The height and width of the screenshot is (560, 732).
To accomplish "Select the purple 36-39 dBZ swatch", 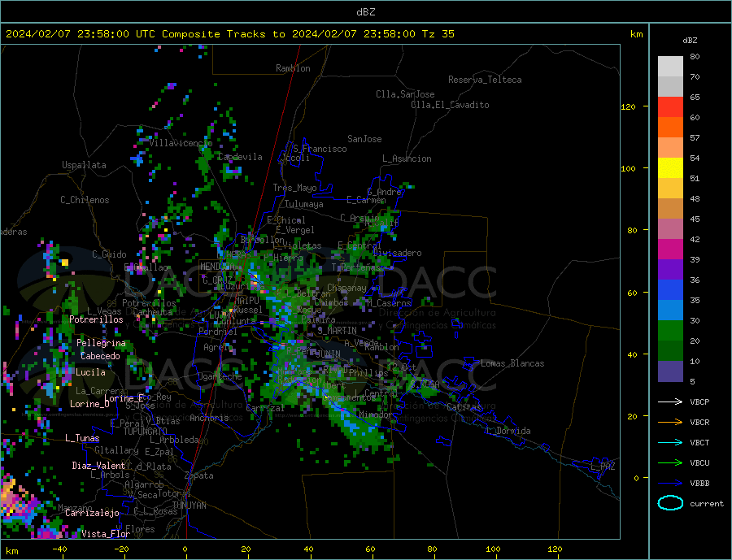I will [x=670, y=270].
